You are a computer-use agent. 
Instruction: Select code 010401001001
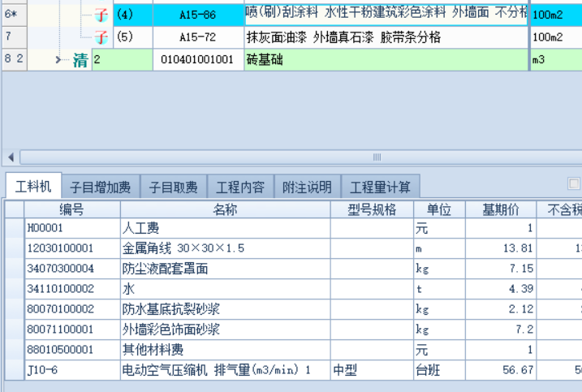(197, 59)
